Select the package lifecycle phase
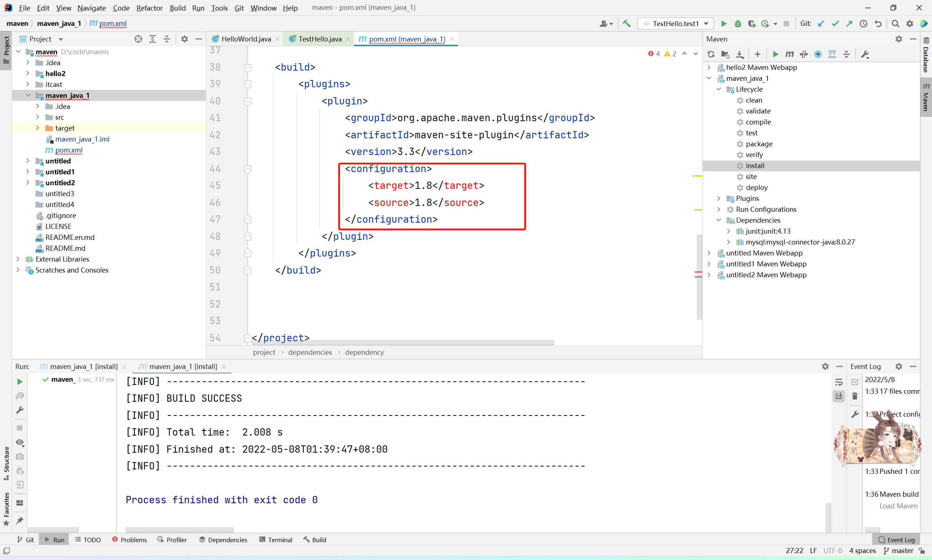Viewport: 932px width, 560px height. pyautogui.click(x=759, y=144)
